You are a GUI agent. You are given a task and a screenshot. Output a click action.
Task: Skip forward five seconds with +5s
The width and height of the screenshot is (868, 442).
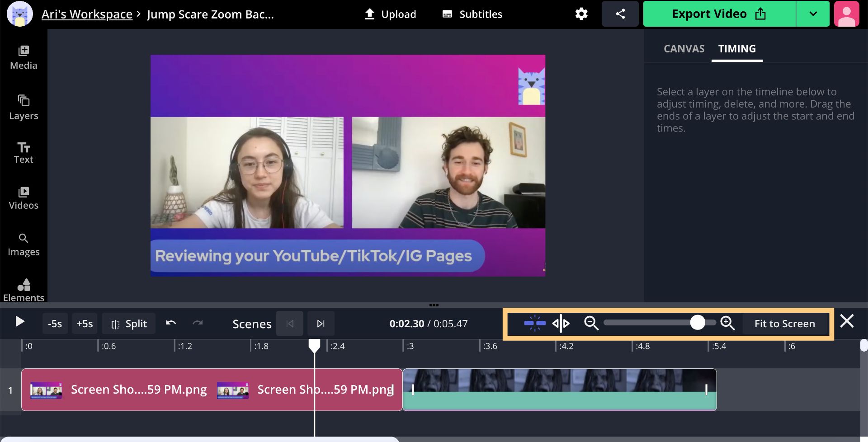tap(85, 324)
